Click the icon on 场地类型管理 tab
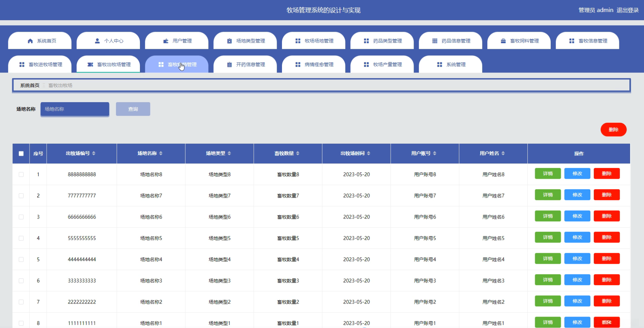Image resolution: width=644 pixels, height=328 pixels. (x=229, y=41)
